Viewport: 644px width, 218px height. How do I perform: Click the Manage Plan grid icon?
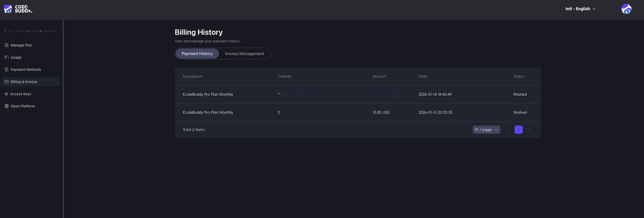[7, 45]
